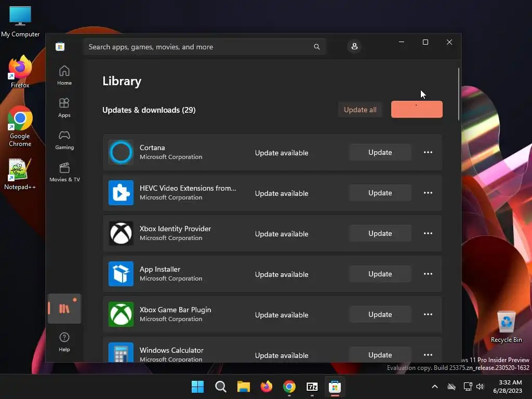The height and width of the screenshot is (399, 532).
Task: Click the Cortana app icon
Action: 121,152
